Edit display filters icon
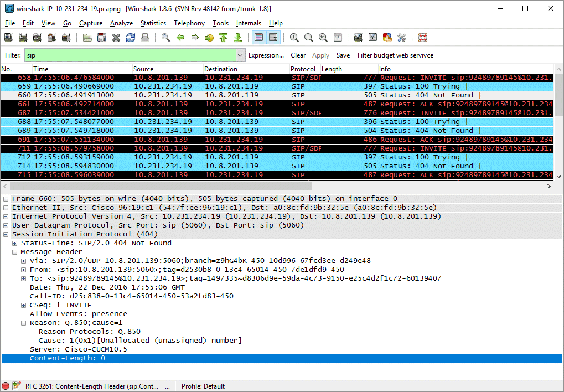 [372, 38]
